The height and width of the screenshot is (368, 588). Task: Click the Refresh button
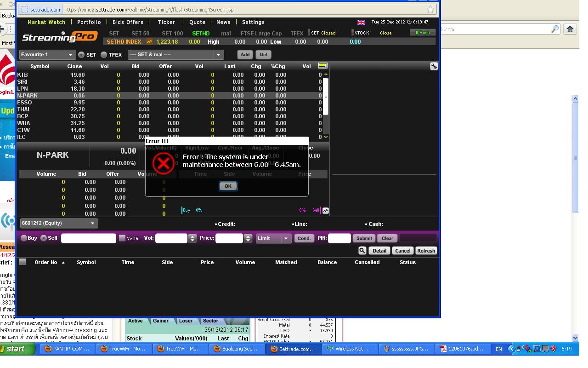426,251
